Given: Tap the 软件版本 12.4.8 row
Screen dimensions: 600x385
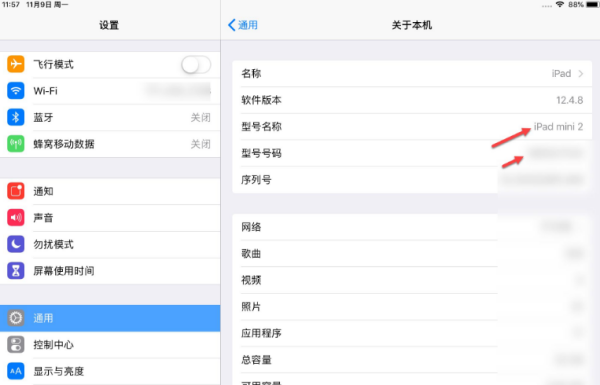Looking at the screenshot, I should (x=412, y=100).
